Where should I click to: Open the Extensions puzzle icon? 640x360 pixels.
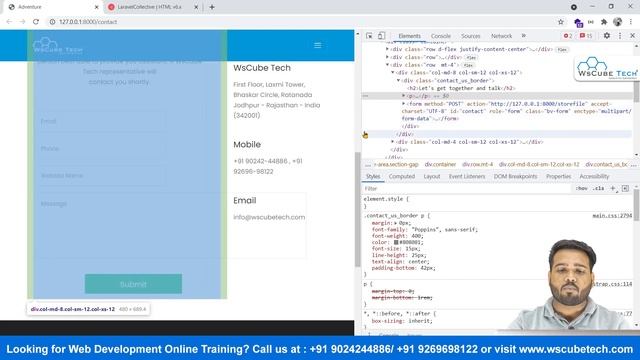point(604,22)
